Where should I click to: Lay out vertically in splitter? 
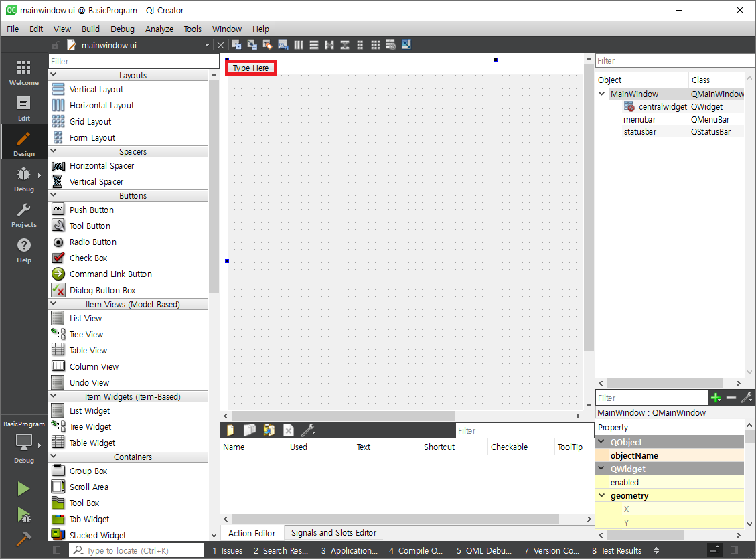tap(345, 45)
